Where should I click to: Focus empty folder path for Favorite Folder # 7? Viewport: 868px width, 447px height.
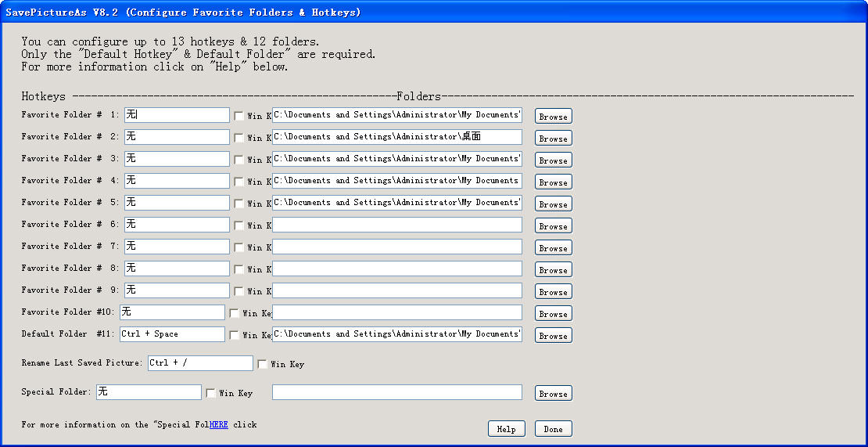[x=397, y=247]
